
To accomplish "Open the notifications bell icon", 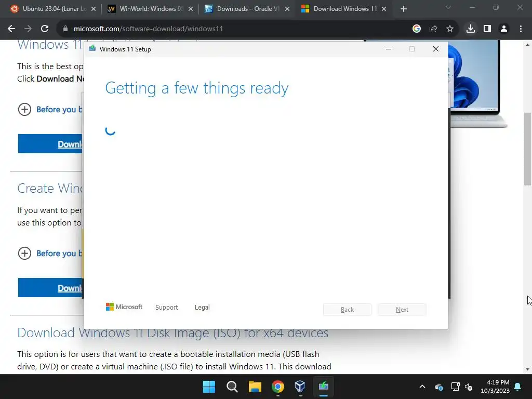I will 518,387.
